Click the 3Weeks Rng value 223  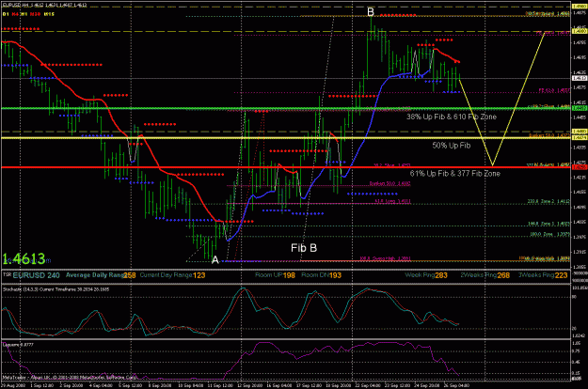pyautogui.click(x=561, y=275)
